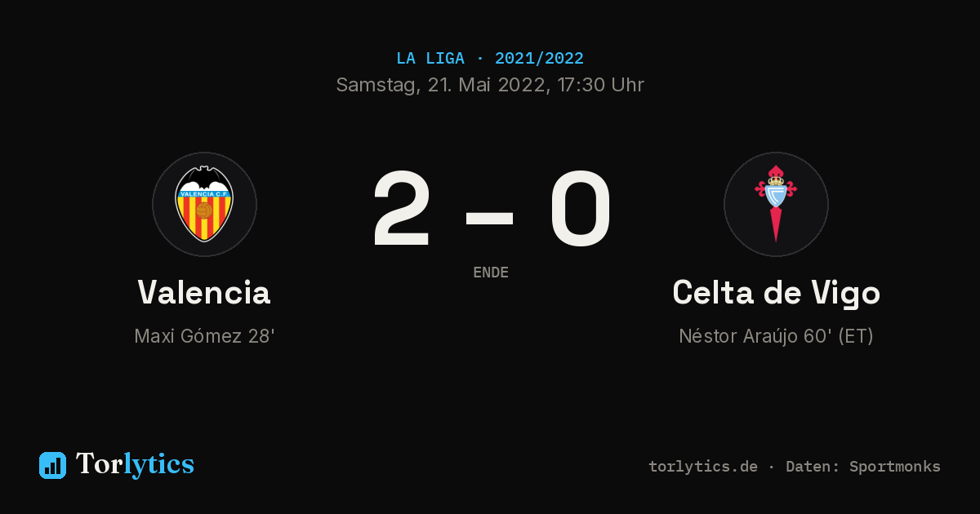Click the ENDE match status label

pyautogui.click(x=491, y=273)
